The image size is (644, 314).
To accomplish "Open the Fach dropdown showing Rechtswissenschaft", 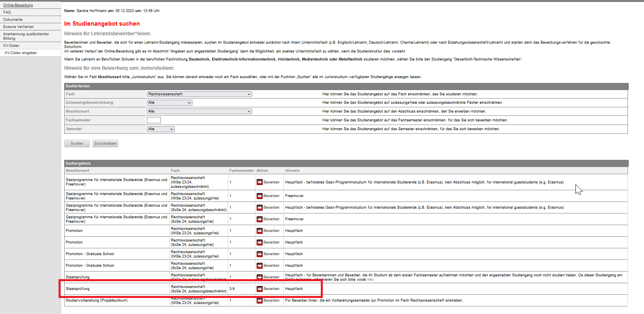I will pyautogui.click(x=199, y=94).
